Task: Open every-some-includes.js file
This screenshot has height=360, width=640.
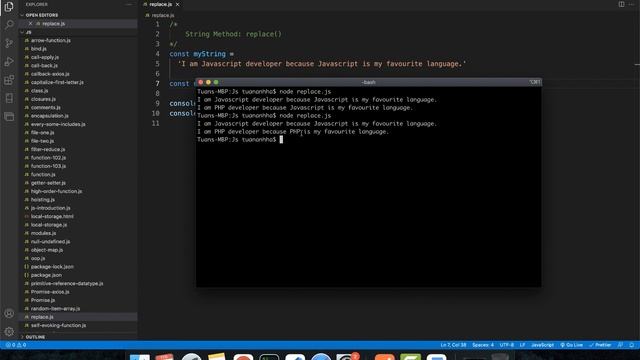Action: tap(58, 124)
